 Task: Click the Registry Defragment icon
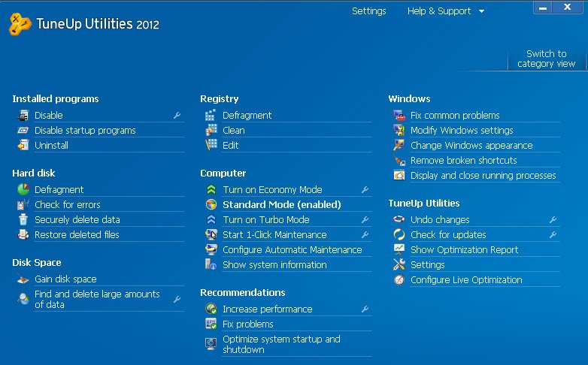tap(211, 115)
